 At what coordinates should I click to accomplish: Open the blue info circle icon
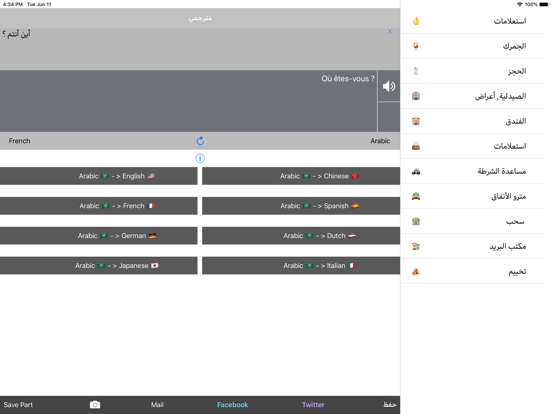(x=200, y=158)
